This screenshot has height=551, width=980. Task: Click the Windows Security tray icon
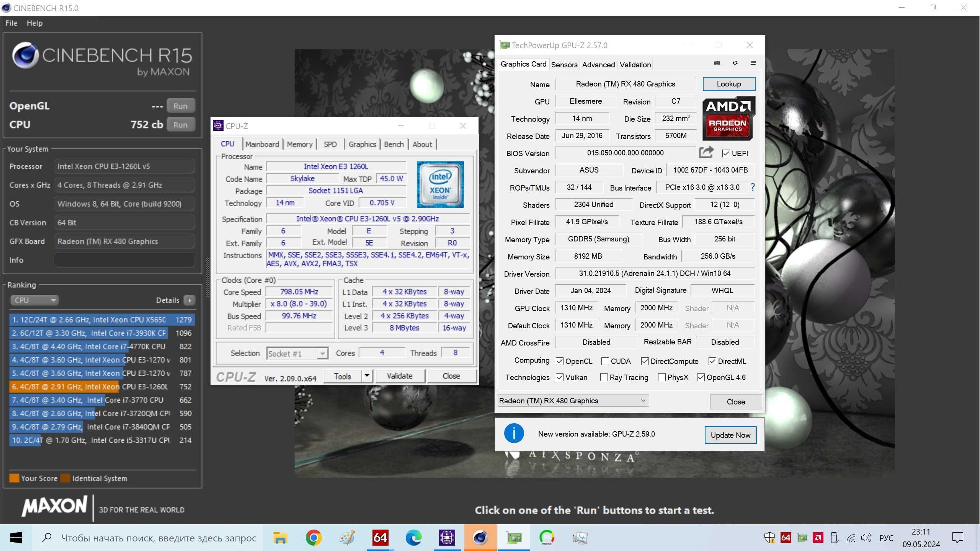(x=769, y=538)
